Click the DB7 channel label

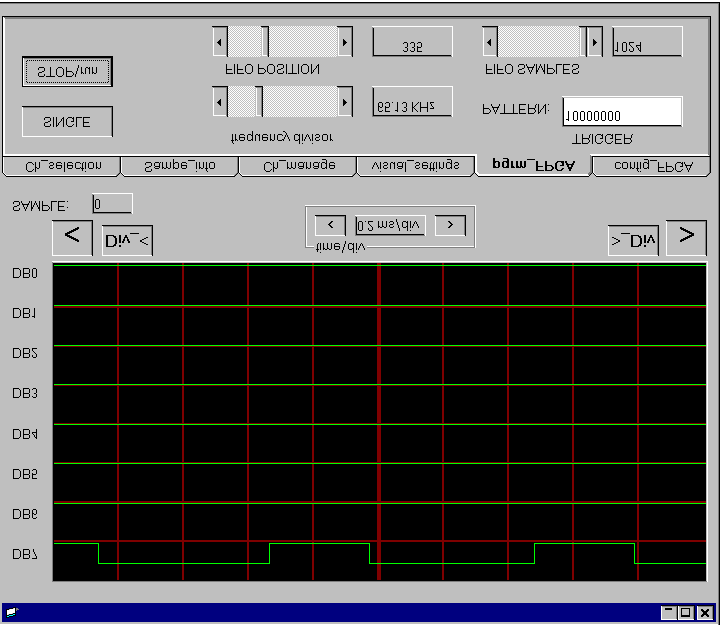pyautogui.click(x=25, y=555)
